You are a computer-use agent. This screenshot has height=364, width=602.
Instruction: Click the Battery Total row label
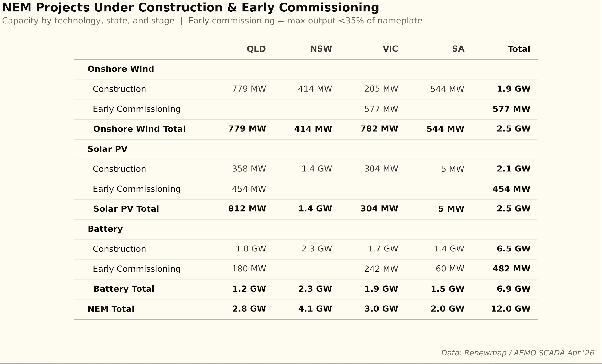pos(124,289)
